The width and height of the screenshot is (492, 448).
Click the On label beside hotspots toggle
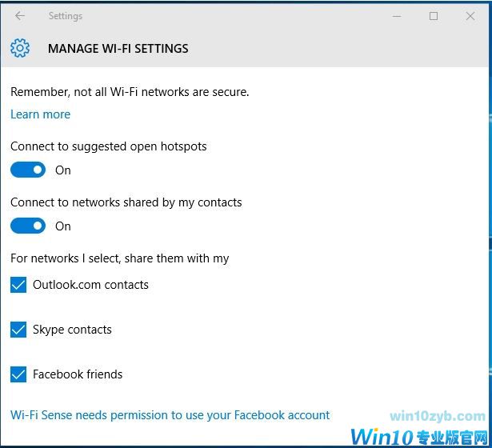pyautogui.click(x=63, y=170)
